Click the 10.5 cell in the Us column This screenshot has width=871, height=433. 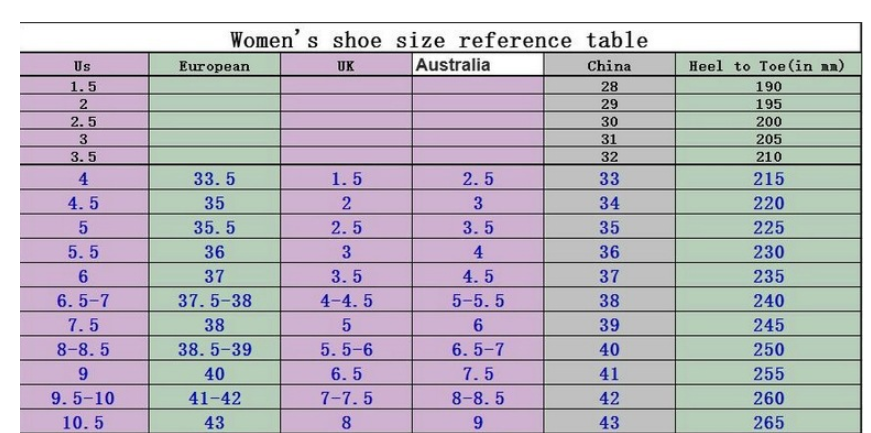[84, 422]
